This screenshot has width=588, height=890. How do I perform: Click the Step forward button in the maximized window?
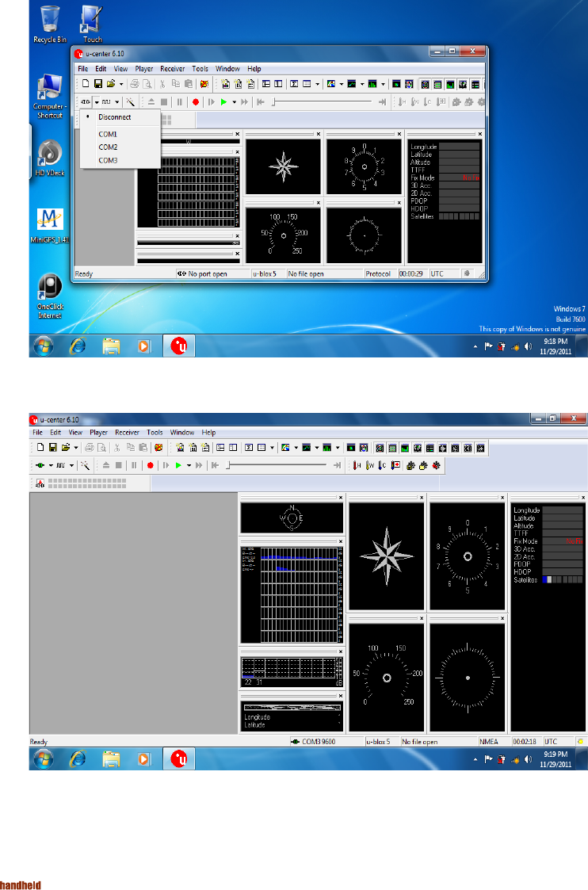coord(166,465)
